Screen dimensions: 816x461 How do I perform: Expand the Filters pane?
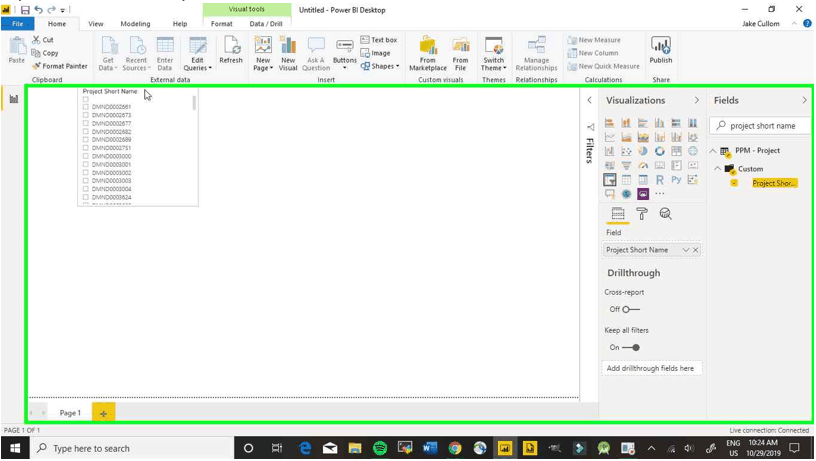(x=589, y=100)
